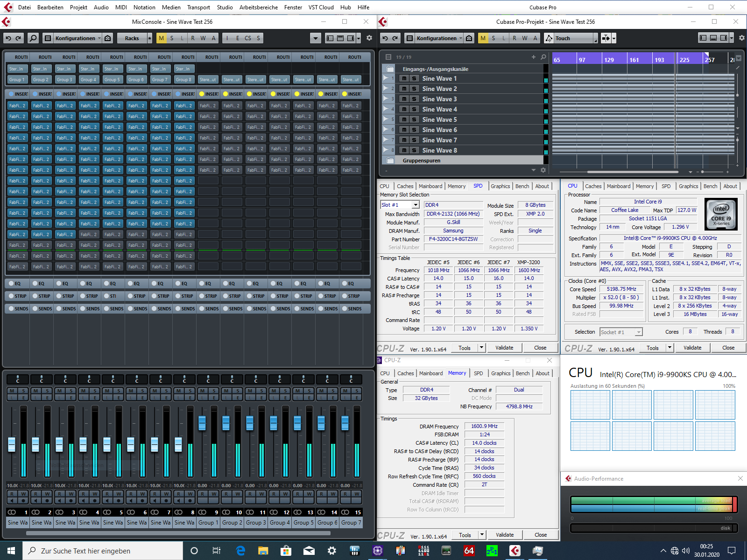Open the Studio menu
The width and height of the screenshot is (747, 560).
[225, 7]
